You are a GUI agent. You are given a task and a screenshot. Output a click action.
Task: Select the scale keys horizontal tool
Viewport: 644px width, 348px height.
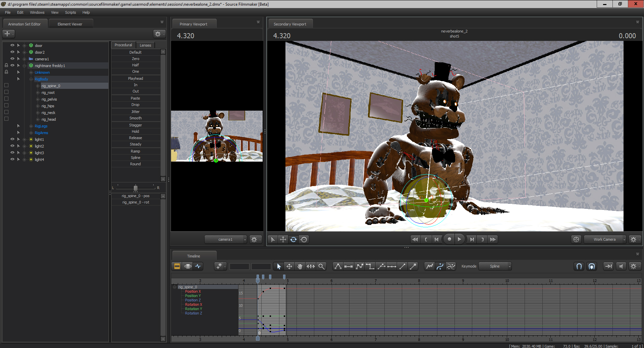[x=311, y=266]
